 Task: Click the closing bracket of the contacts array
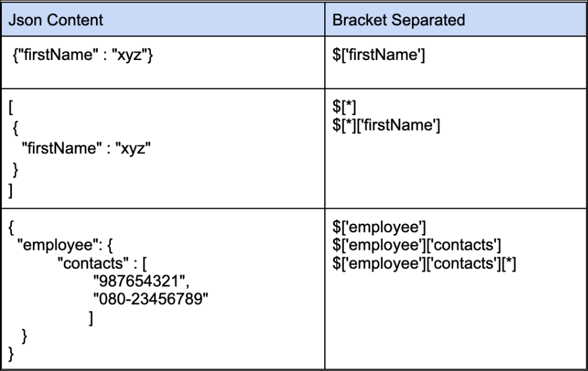(91, 318)
